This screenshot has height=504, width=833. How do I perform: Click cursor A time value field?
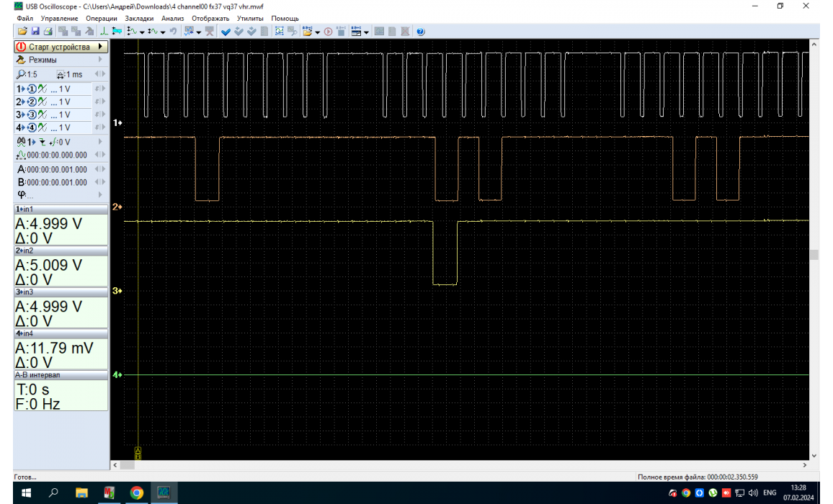coord(56,169)
